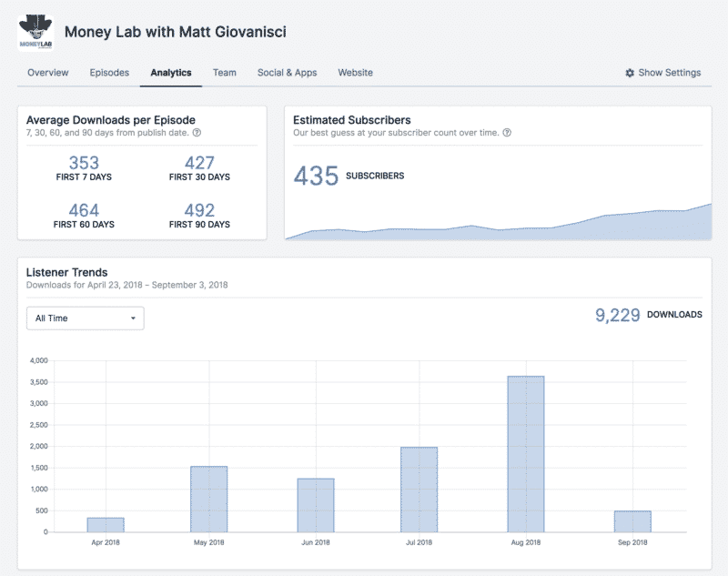Click the 427 First 30 Days value
728x576 pixels.
click(x=199, y=163)
